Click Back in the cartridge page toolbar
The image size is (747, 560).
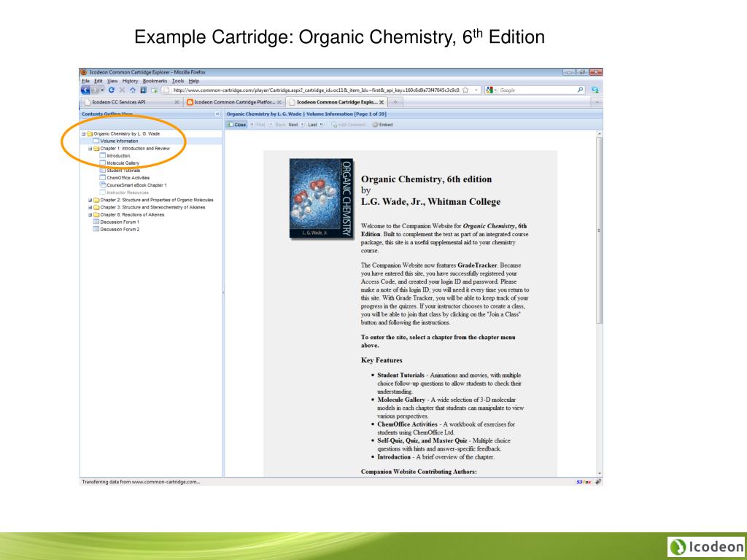coord(277,125)
